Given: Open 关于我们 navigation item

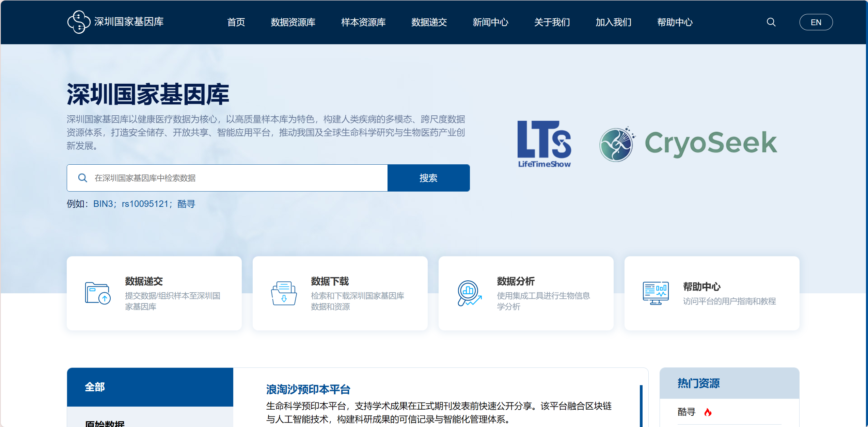Looking at the screenshot, I should coord(552,22).
